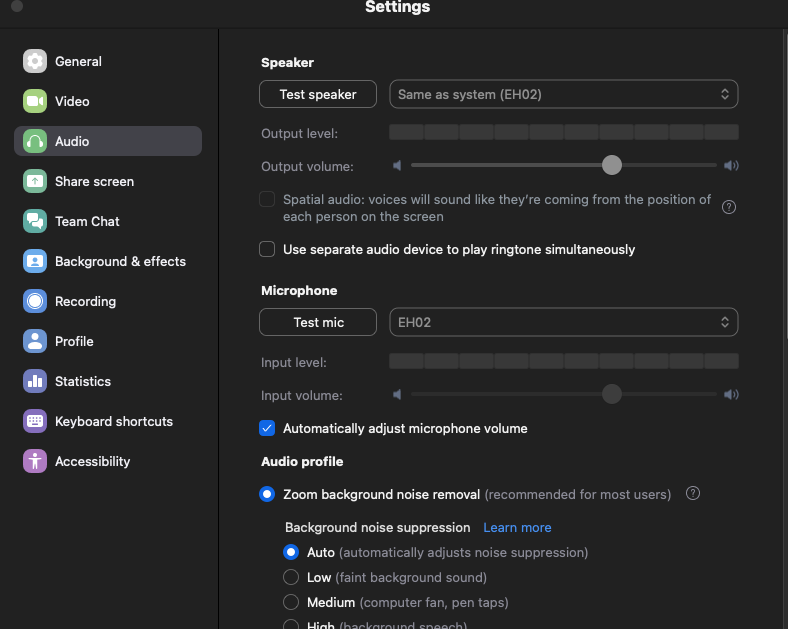
Task: Click the Output volume slider handle
Action: (x=612, y=165)
